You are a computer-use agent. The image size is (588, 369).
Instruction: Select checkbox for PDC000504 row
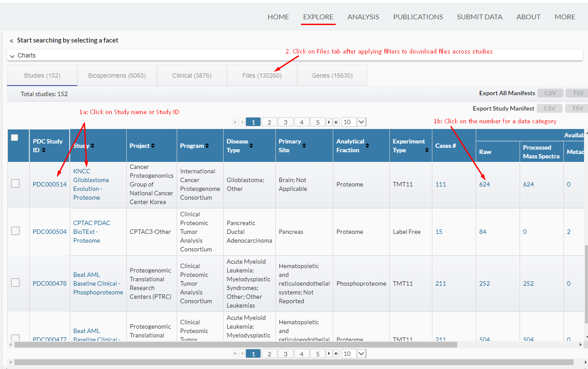15,231
